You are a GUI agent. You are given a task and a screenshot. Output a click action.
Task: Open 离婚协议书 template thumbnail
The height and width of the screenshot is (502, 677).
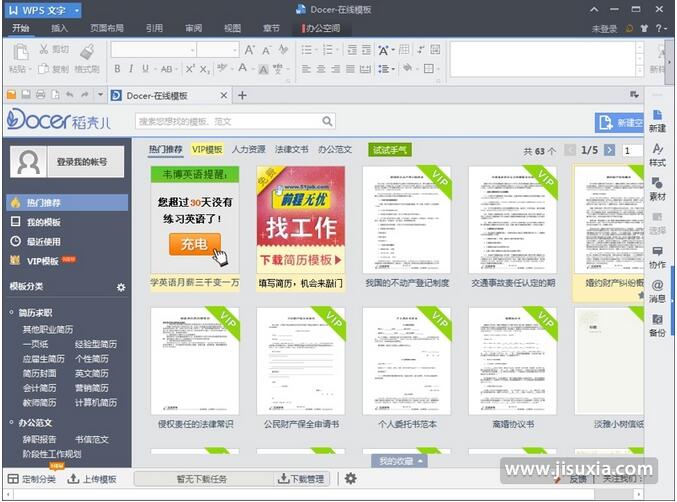[x=512, y=362]
